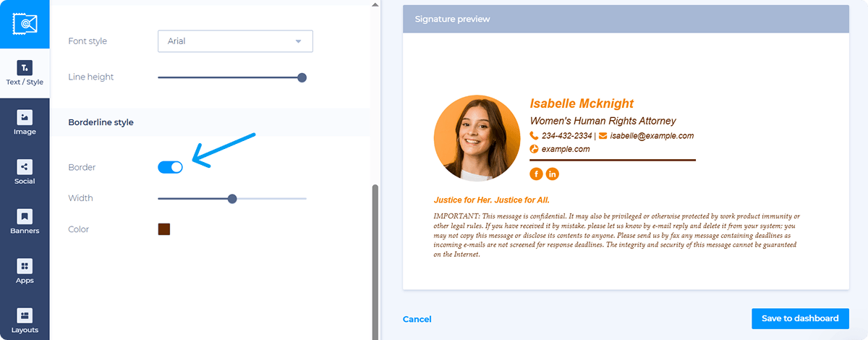Click Save to dashboard button

click(800, 318)
